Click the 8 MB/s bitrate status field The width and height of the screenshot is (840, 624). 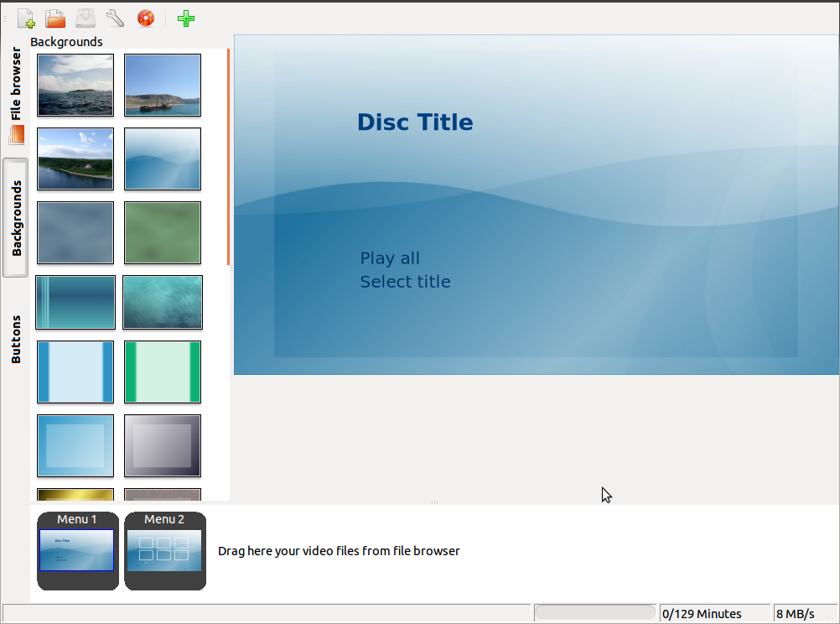pyautogui.click(x=804, y=613)
